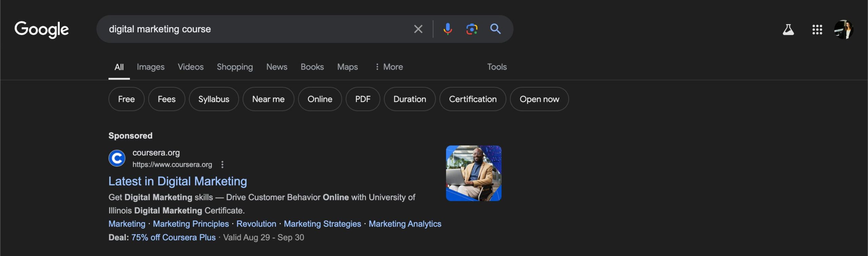Start voice search with the microphone icon
Image resolution: width=868 pixels, height=256 pixels.
coord(448,29)
